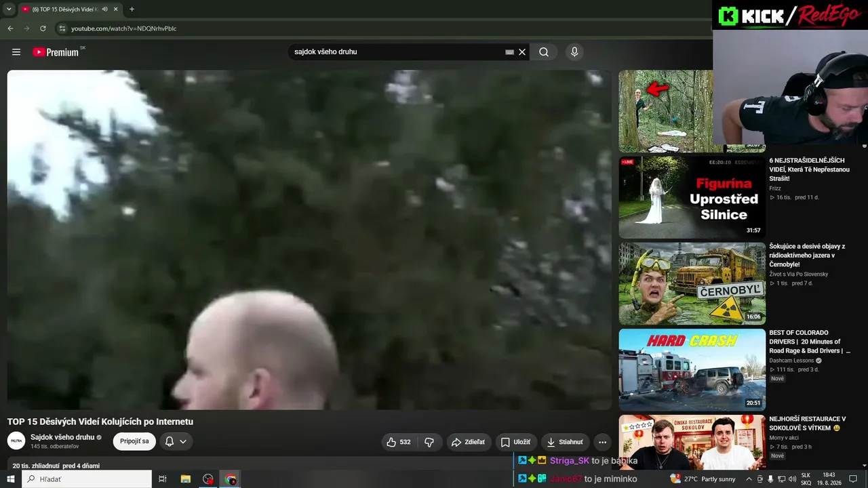This screenshot has height=488, width=868.
Task: Go forward in the browser
Action: [26, 28]
